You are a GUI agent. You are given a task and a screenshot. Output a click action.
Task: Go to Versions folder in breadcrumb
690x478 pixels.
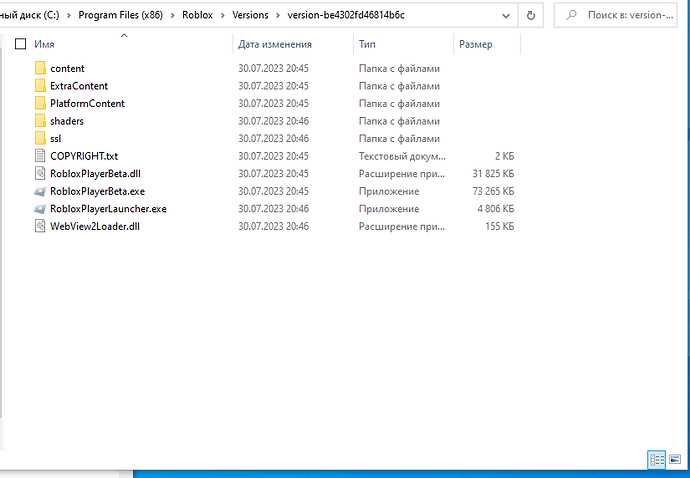[250, 15]
